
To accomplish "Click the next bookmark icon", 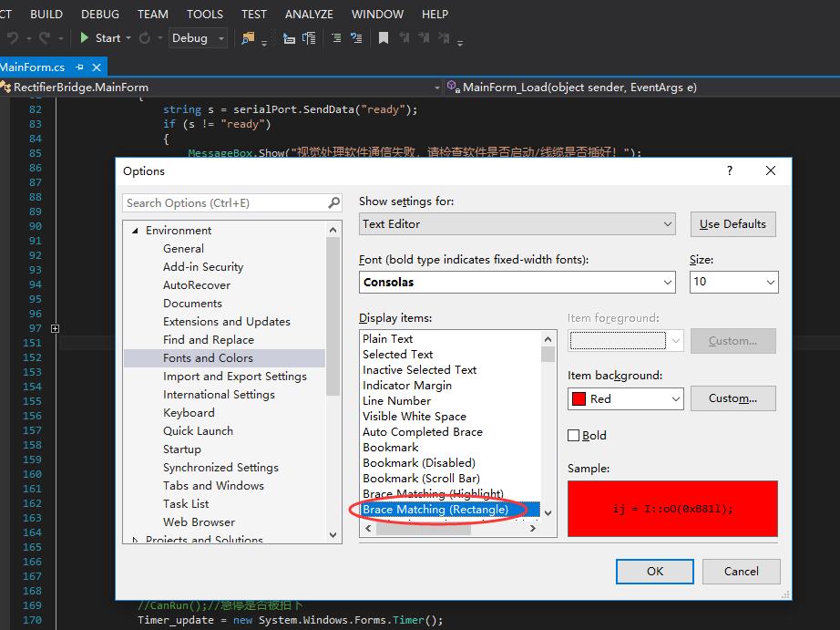I will 424,38.
